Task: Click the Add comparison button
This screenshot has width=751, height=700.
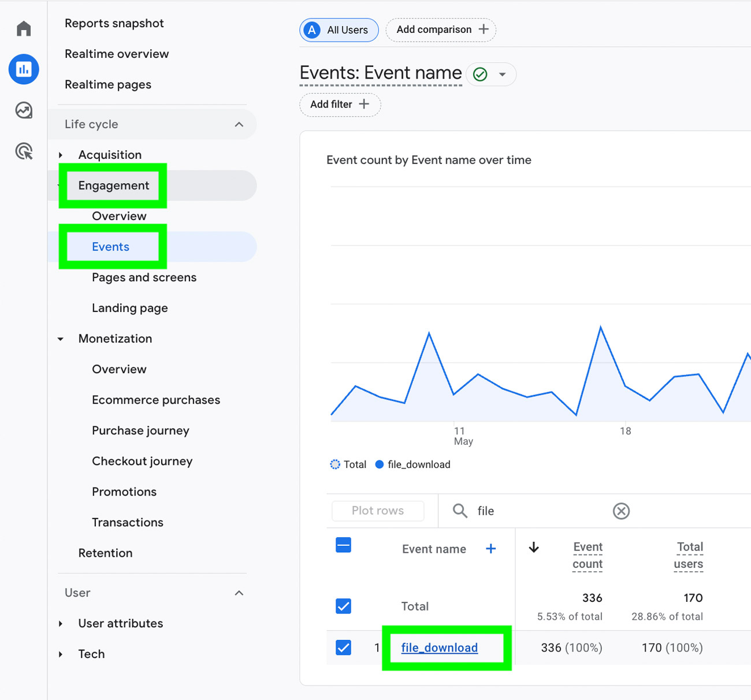Action: coord(441,29)
